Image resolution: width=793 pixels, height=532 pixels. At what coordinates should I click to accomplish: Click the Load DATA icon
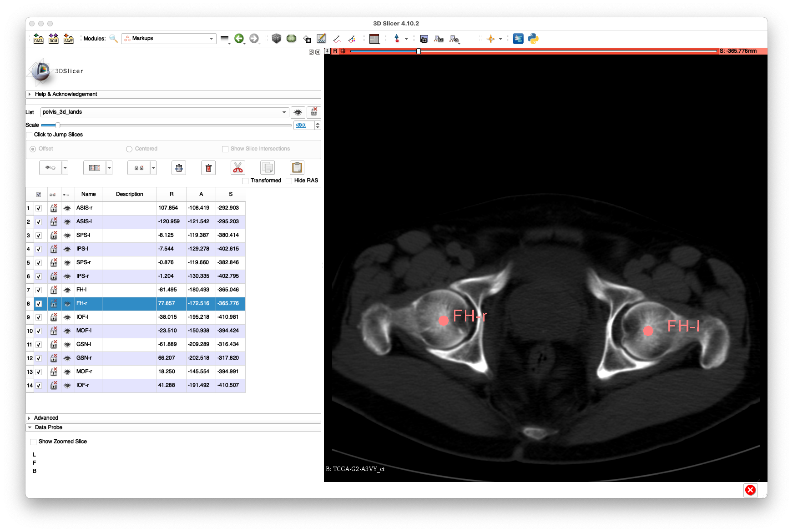39,39
